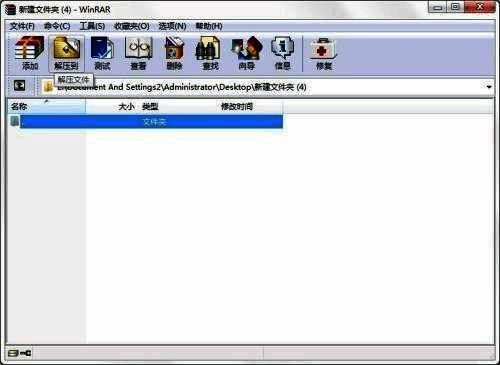Sort by Size (大小) column header
500x365 pixels.
112,107
